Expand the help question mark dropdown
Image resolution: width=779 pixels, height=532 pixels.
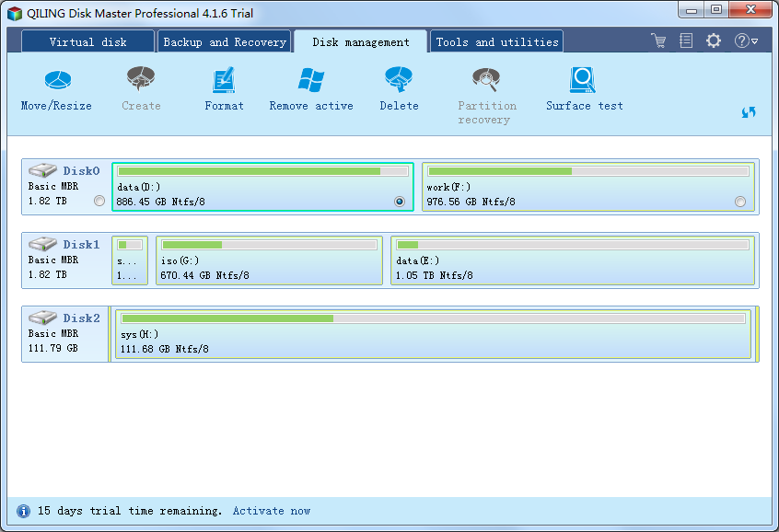point(746,40)
